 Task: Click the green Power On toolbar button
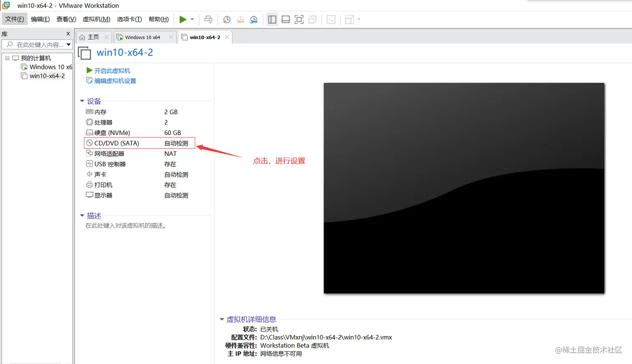click(x=183, y=19)
